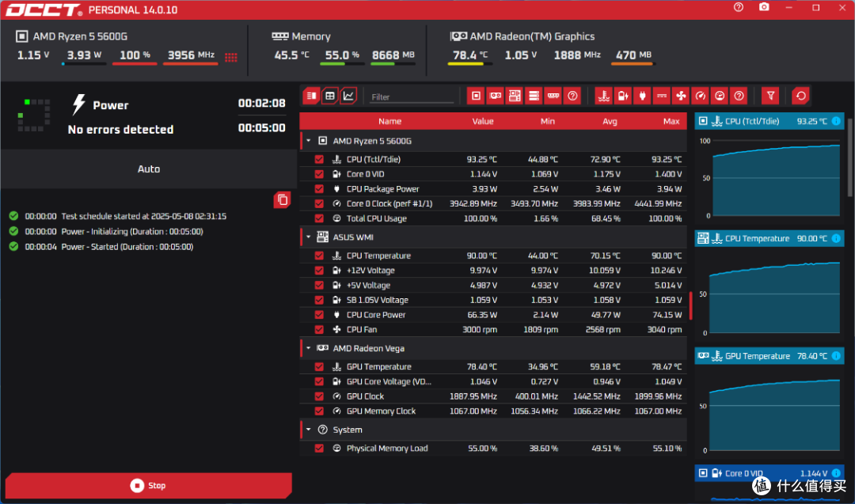The height and width of the screenshot is (504, 855).
Task: Select the GPU Core Voltage row
Action: [x=493, y=381]
